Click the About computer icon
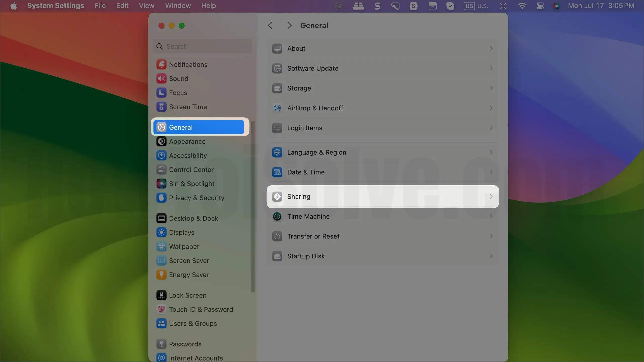The height and width of the screenshot is (362, 644). [x=277, y=49]
